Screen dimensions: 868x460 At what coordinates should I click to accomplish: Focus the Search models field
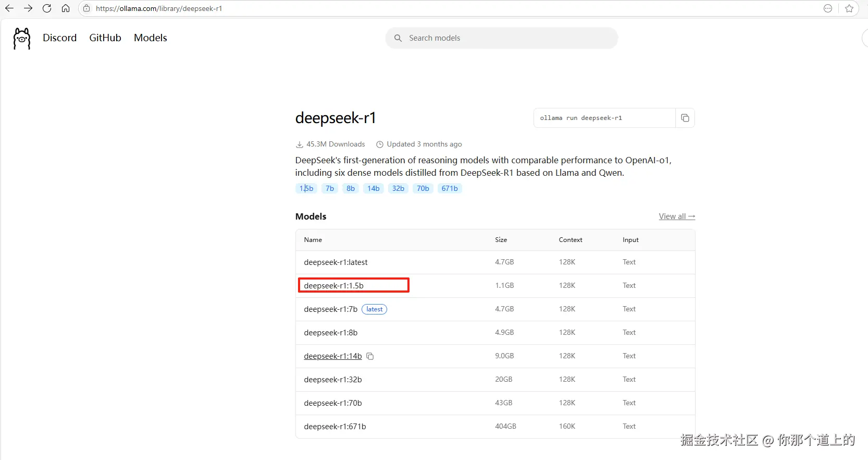pos(502,38)
